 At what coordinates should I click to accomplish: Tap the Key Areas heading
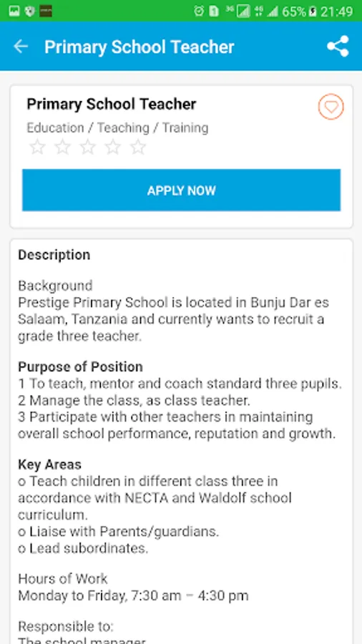(x=49, y=464)
